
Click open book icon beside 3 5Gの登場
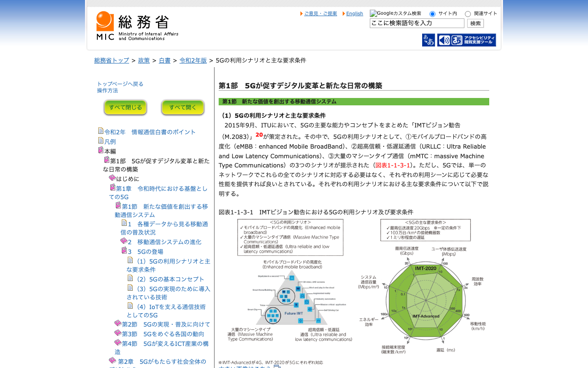pos(124,250)
